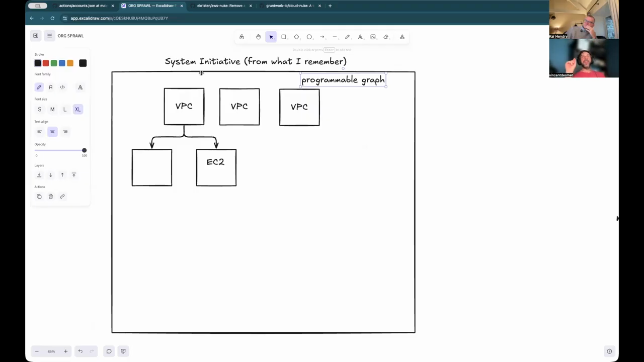This screenshot has width=644, height=362.
Task: Select the Rectangle shape tool
Action: coord(284,37)
